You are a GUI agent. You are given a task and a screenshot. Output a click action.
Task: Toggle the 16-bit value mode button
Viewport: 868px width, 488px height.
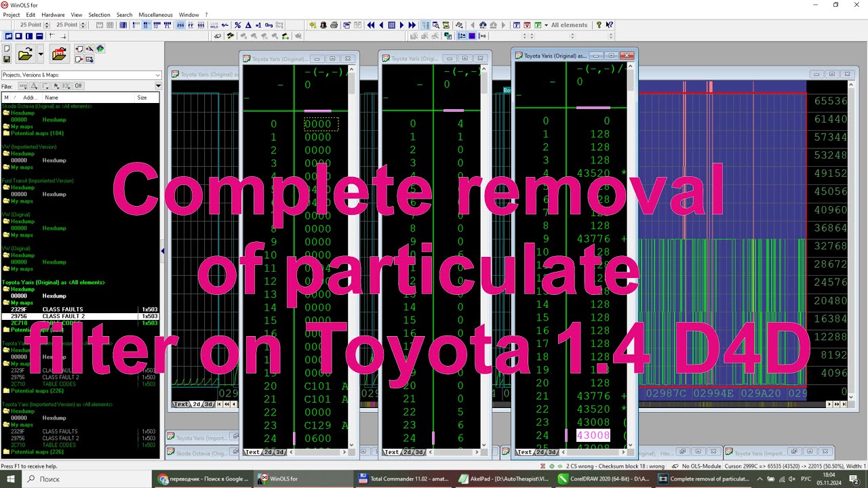click(146, 25)
